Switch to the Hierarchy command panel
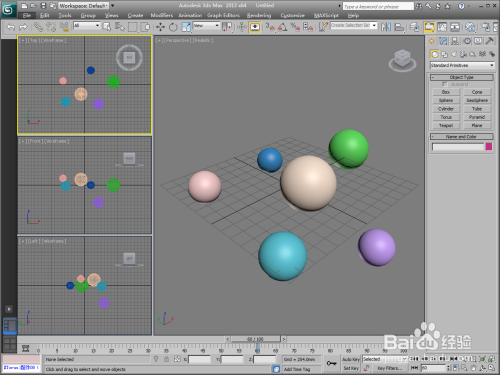500x375 pixels. click(x=455, y=41)
